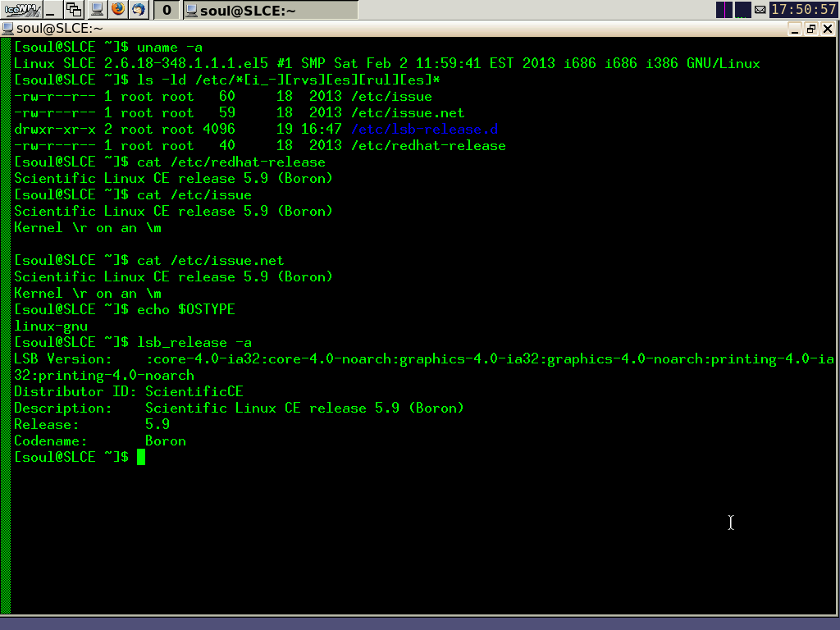Click the 'linux-gnu' output line
The width and height of the screenshot is (840, 630).
[x=51, y=326]
